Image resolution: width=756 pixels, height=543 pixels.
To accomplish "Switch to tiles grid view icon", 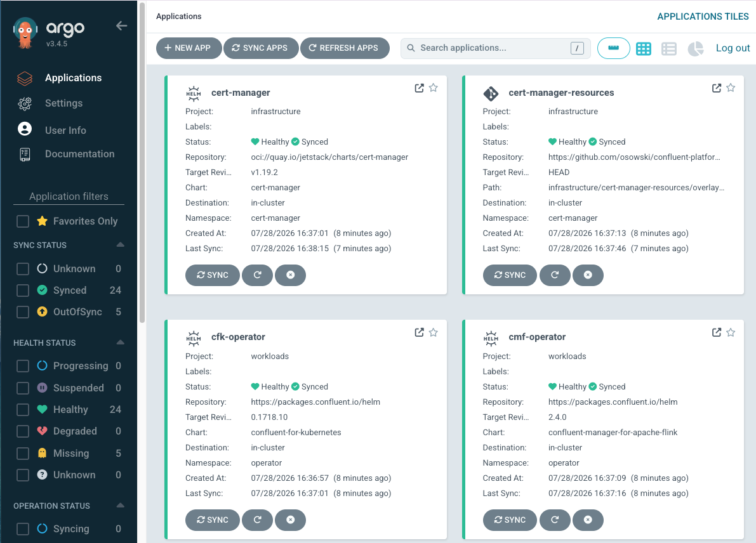I will click(x=643, y=49).
